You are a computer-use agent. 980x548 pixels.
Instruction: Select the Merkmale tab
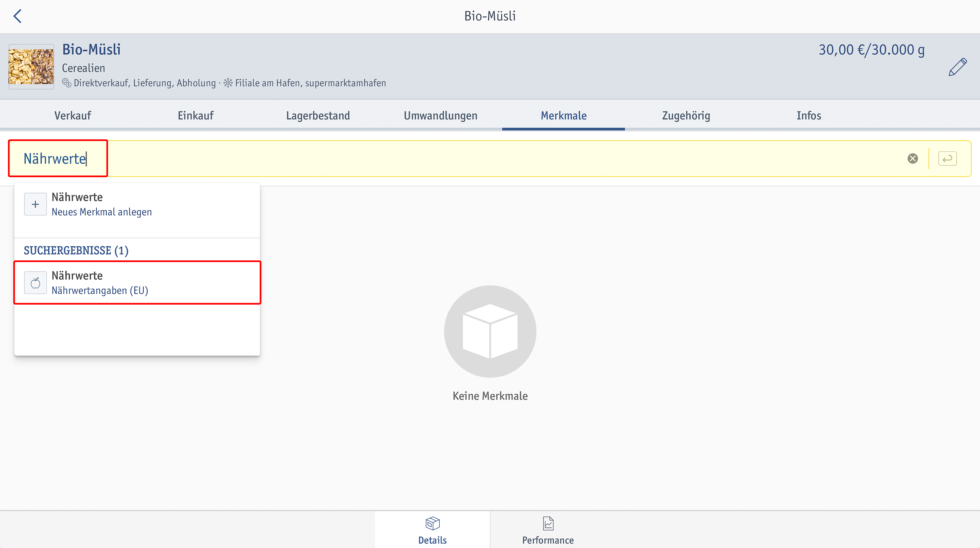click(x=563, y=116)
